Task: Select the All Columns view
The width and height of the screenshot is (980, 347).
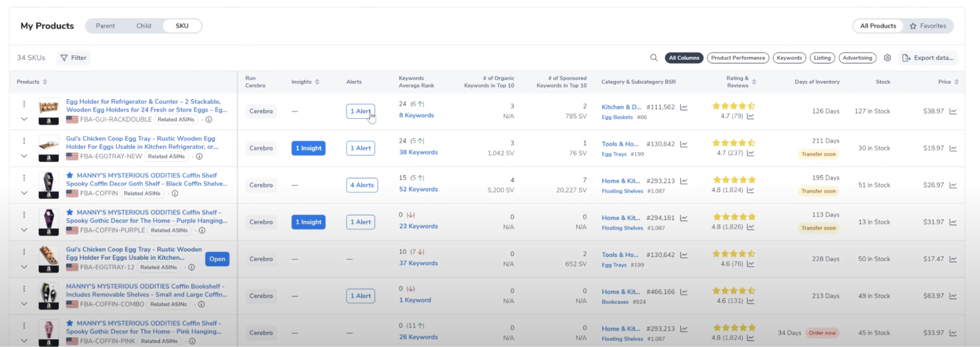Action: point(684,58)
